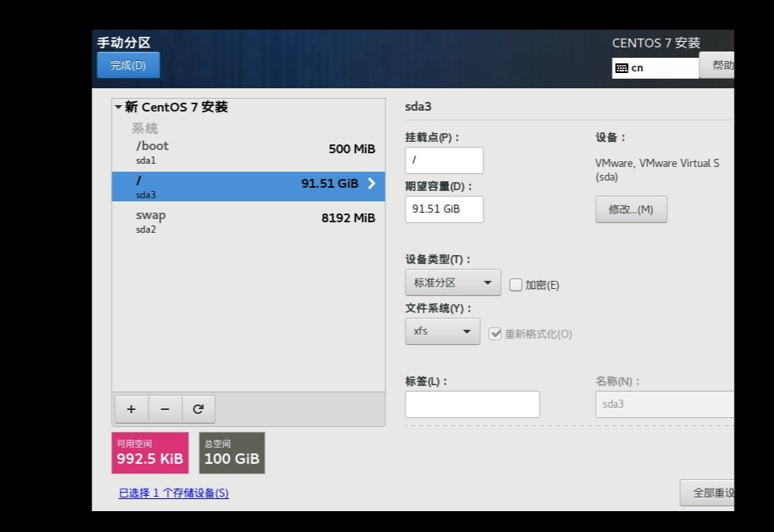Click the plus icon to add a mount point
774x532 pixels.
132,409
